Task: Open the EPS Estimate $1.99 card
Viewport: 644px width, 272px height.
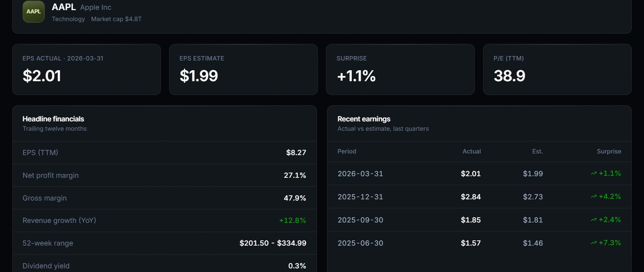Action: point(243,69)
